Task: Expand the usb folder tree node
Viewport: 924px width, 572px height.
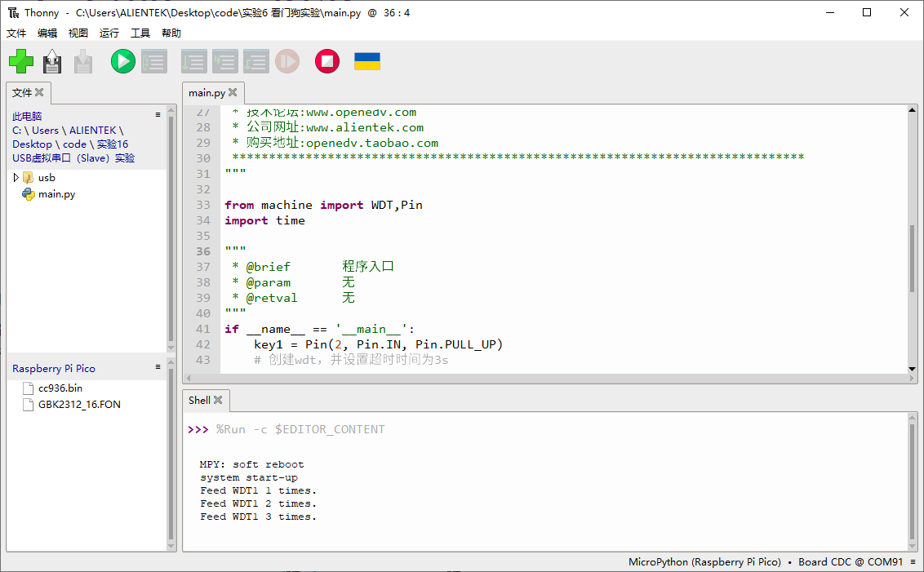Action: [x=16, y=177]
